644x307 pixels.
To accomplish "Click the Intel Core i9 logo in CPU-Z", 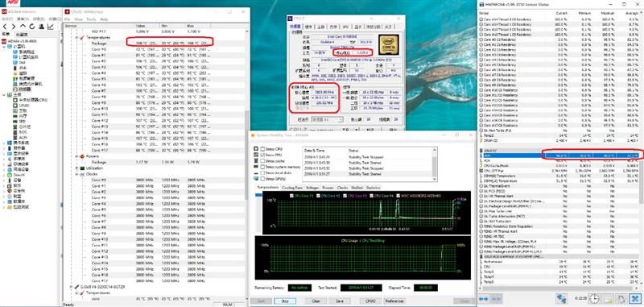I will (x=389, y=46).
